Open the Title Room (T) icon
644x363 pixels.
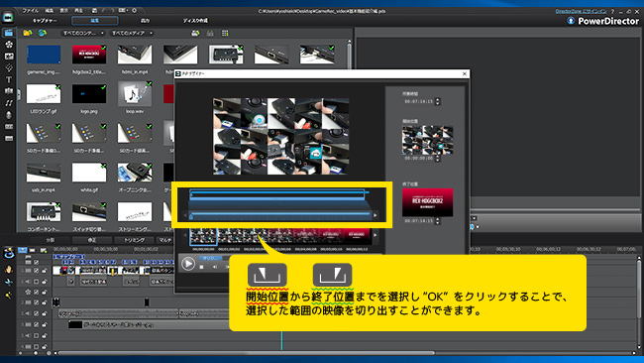click(x=9, y=79)
